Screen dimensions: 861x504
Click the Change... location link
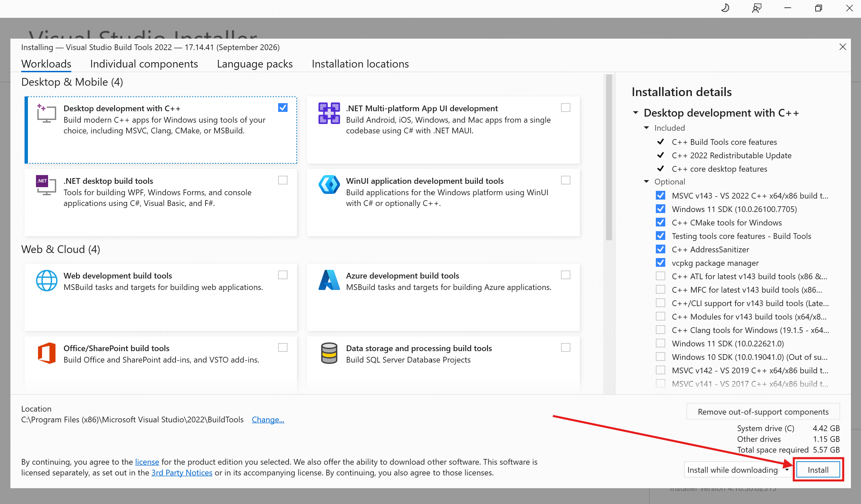[268, 419]
